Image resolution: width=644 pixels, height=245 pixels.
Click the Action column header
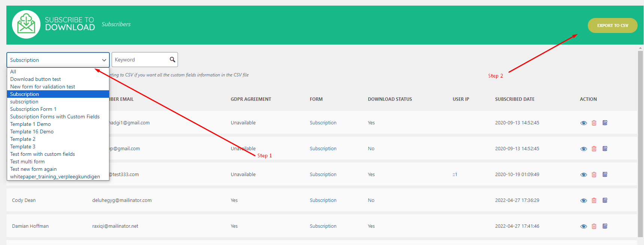[588, 99]
